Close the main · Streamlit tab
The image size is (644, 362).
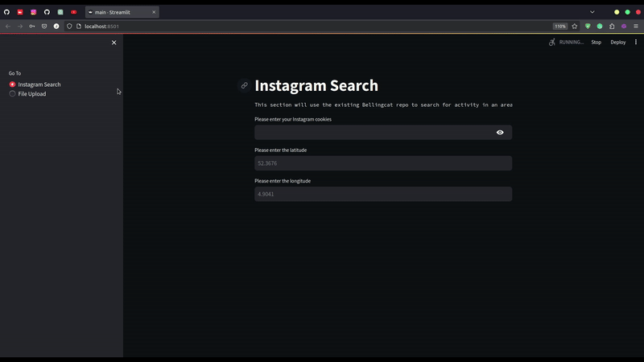[154, 12]
